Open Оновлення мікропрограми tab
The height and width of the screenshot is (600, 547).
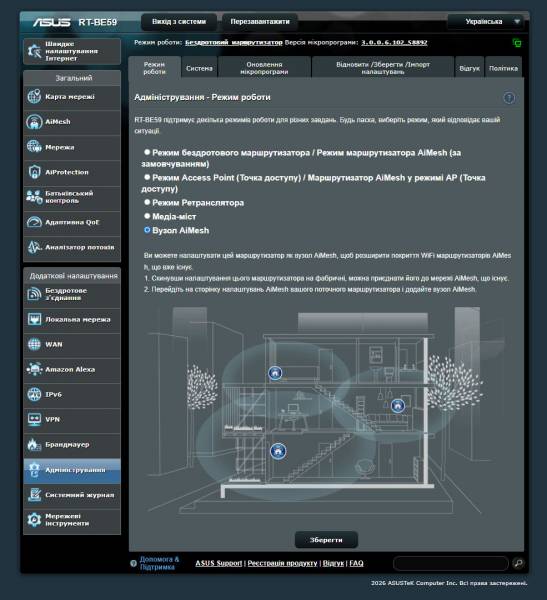(264, 68)
